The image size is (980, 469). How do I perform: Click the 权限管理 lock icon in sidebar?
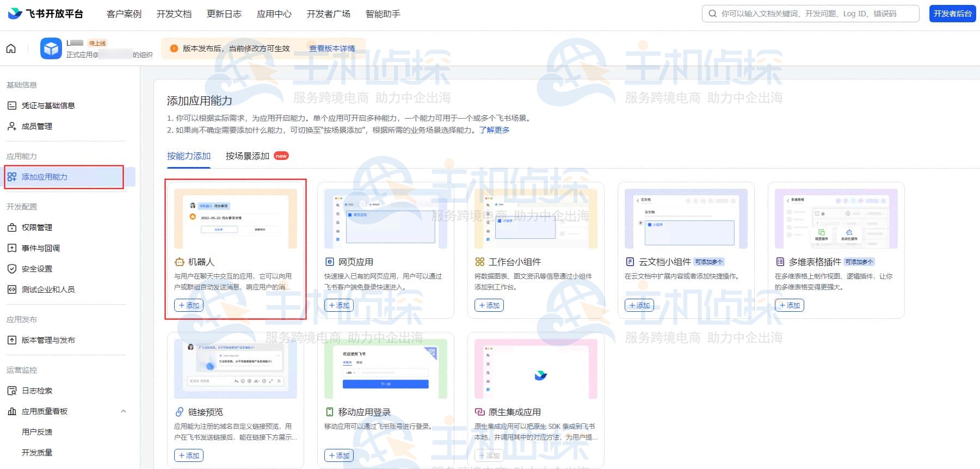point(12,227)
